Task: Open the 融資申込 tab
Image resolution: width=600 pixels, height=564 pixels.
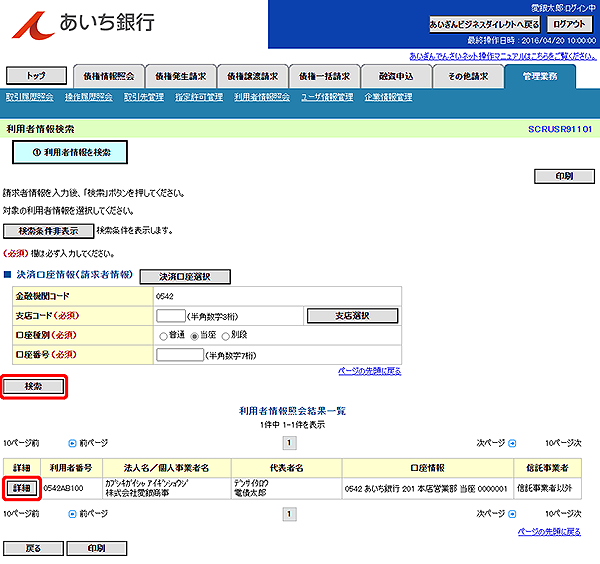Action: pyautogui.click(x=396, y=77)
